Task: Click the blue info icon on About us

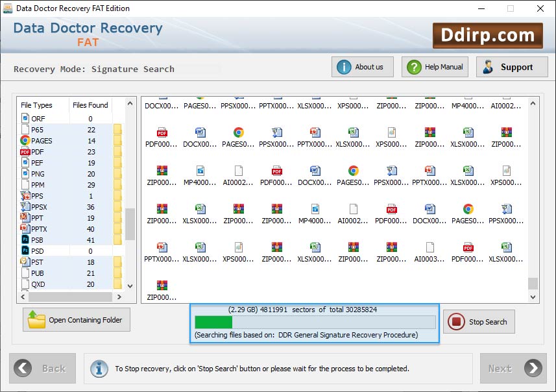Action: 344,67
